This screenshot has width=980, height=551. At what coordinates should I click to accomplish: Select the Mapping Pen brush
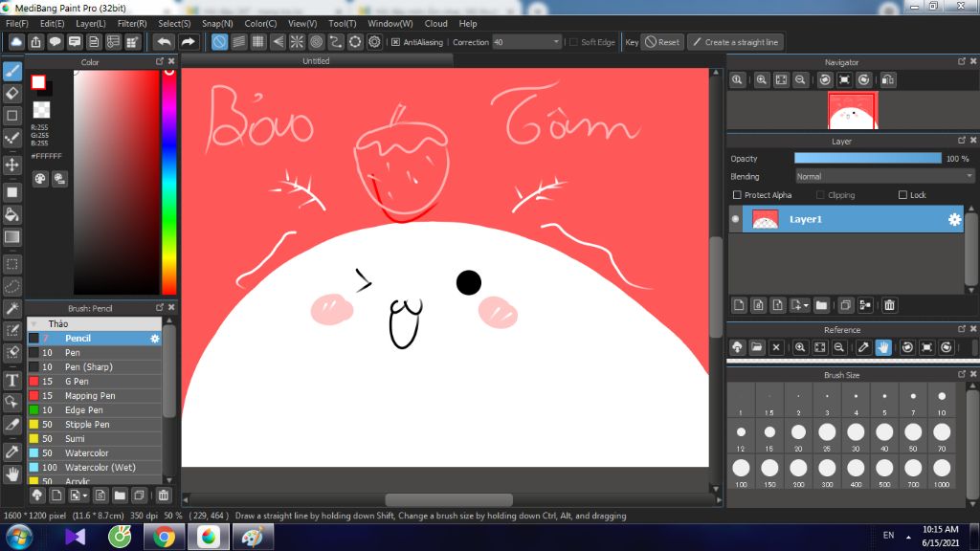pos(95,395)
